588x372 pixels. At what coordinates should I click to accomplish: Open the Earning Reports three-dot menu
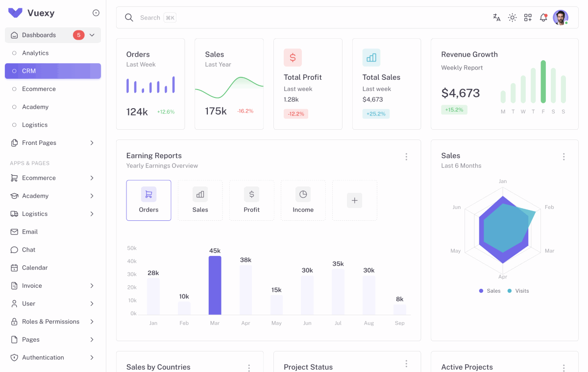tap(406, 157)
